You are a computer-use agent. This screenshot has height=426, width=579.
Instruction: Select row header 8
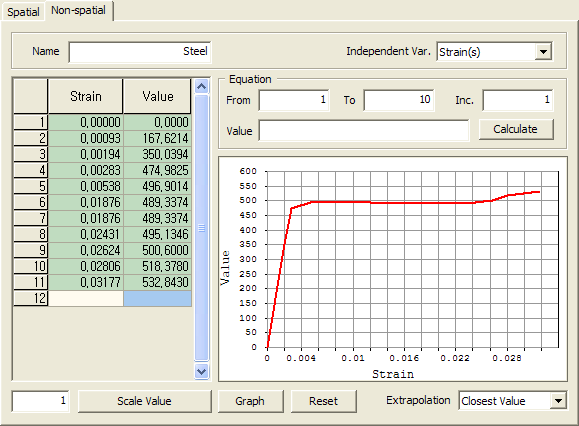[31, 234]
